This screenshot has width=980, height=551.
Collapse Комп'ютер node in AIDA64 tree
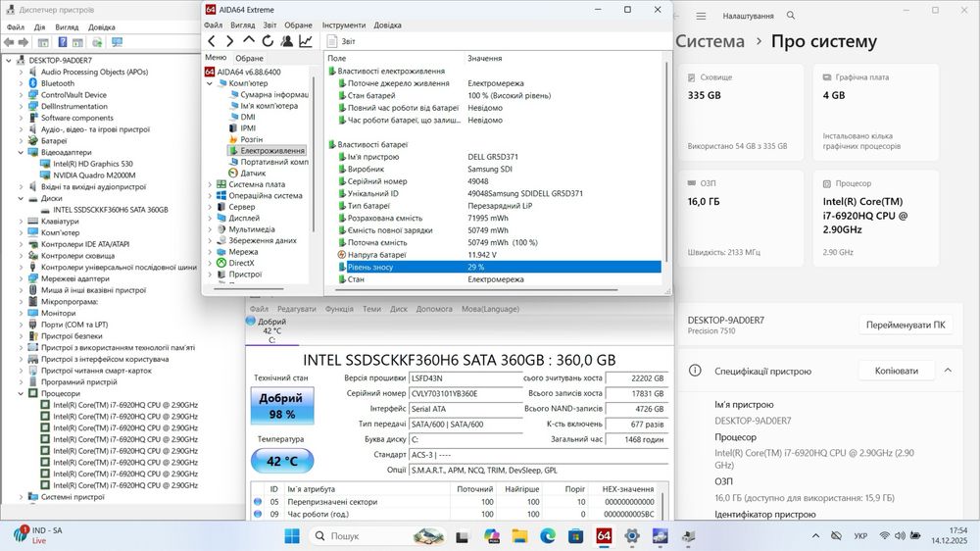pyautogui.click(x=210, y=83)
